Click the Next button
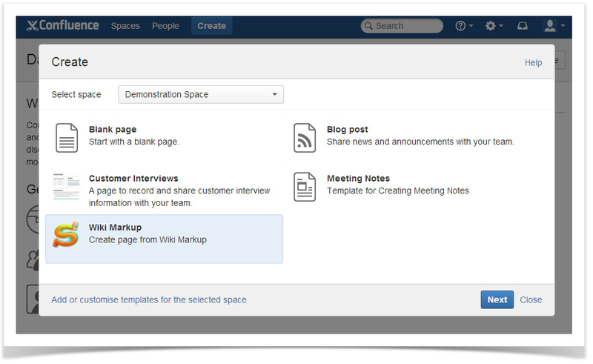593x364 pixels. (497, 300)
